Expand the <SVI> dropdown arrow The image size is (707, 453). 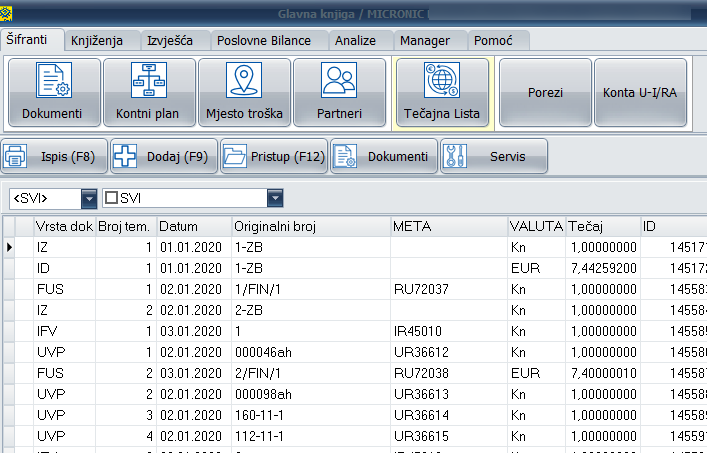pyautogui.click(x=89, y=198)
